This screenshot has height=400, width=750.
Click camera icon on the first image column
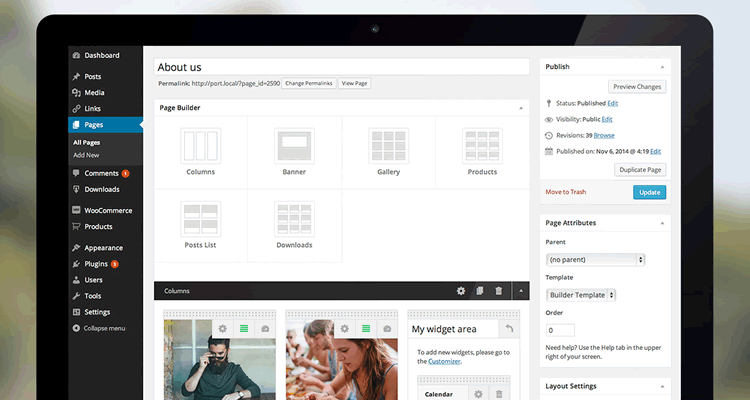point(265,329)
